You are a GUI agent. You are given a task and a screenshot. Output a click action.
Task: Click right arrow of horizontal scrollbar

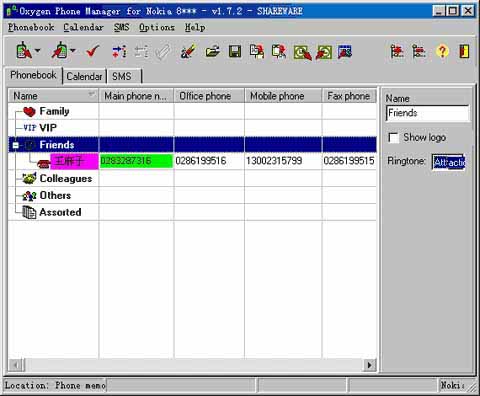(369, 365)
